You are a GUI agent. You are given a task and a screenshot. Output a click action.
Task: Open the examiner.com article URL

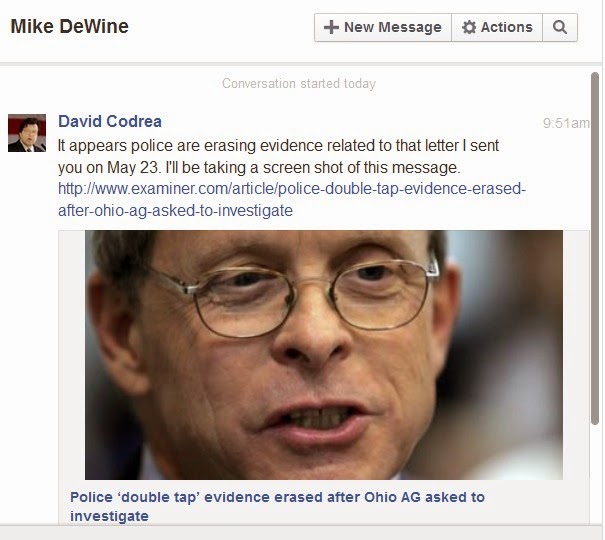[292, 199]
